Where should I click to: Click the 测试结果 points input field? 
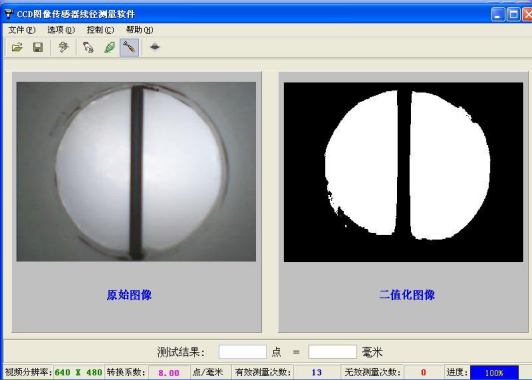click(243, 352)
